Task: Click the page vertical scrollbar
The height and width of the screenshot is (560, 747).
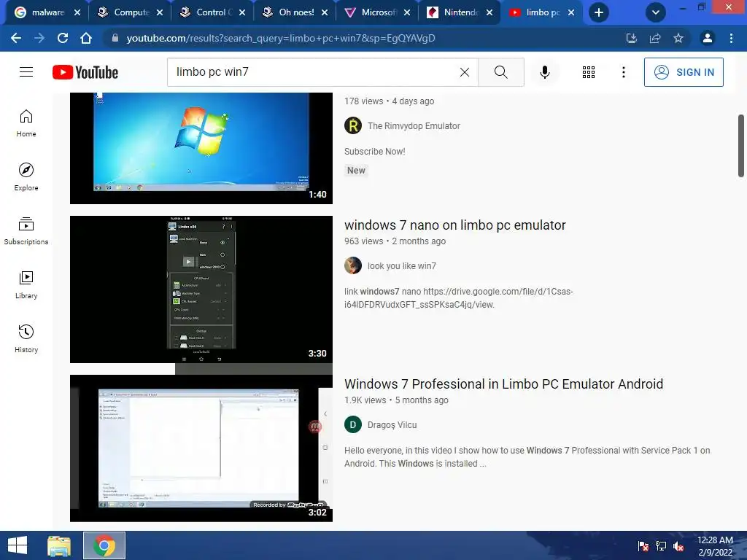Action: tap(741, 145)
